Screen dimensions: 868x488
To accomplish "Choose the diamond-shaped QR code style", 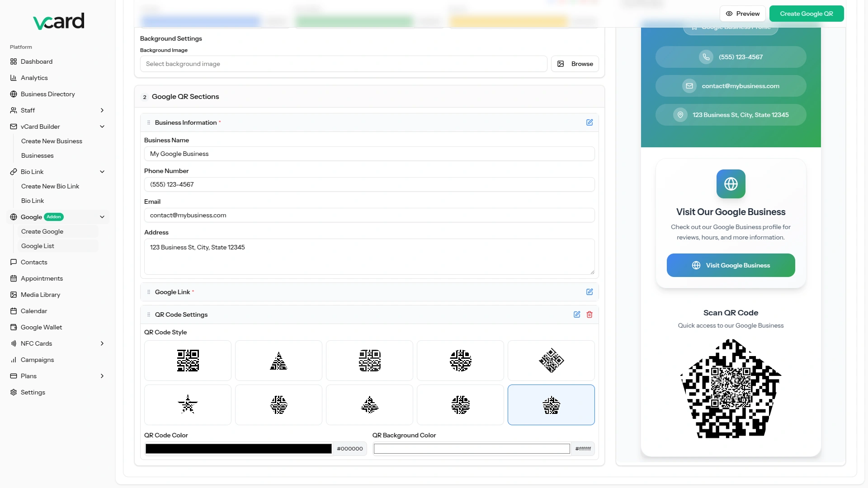I will [x=551, y=361].
